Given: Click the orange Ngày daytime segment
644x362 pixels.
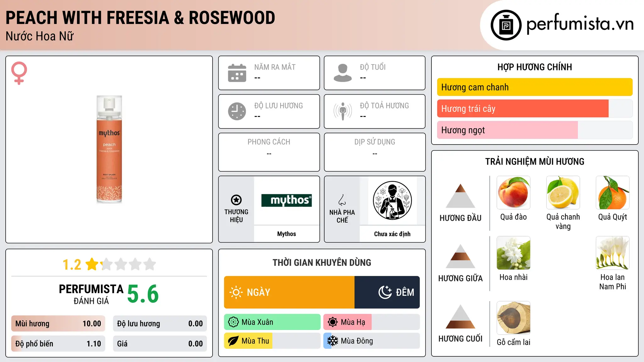Looking at the screenshot, I should (x=289, y=292).
